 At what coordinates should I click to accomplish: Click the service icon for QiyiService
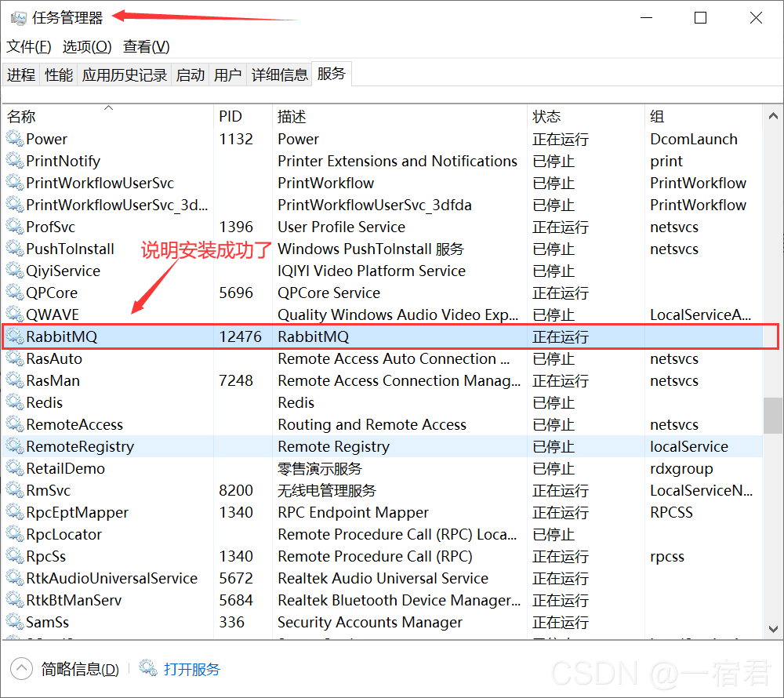(14, 271)
